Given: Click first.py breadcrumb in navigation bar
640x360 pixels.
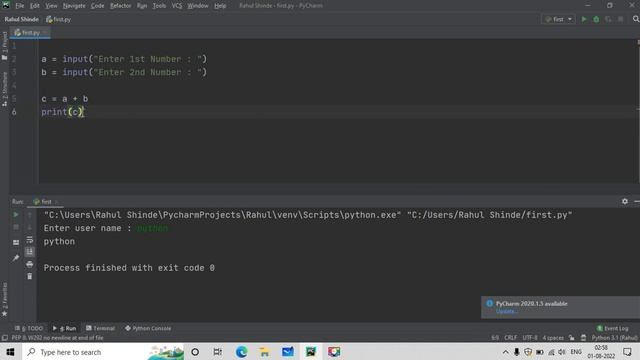Looking at the screenshot, I should (58, 19).
